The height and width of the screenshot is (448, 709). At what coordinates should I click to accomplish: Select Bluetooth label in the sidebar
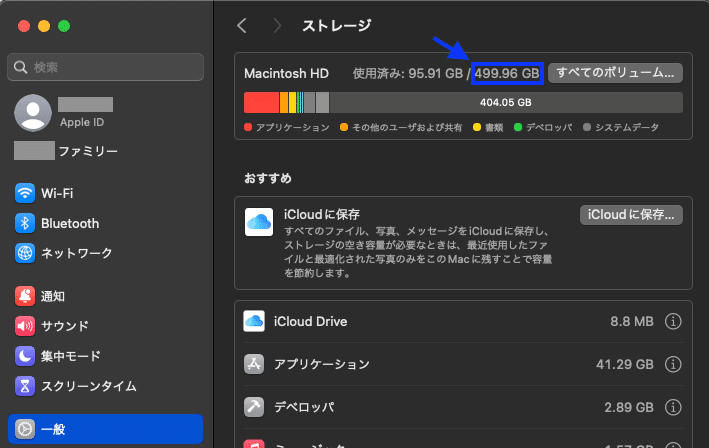point(70,223)
